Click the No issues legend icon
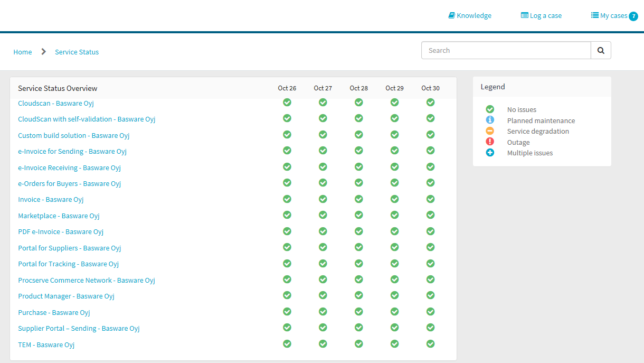 click(x=490, y=109)
